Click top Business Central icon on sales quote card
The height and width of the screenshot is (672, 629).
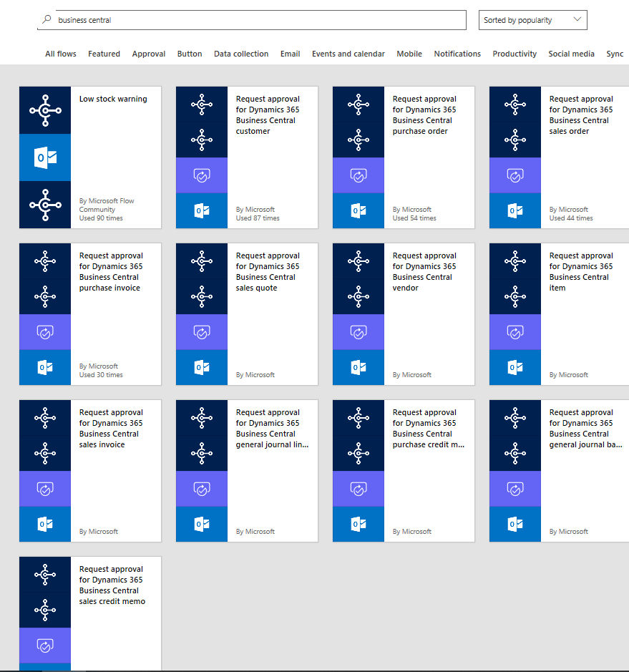(x=202, y=261)
